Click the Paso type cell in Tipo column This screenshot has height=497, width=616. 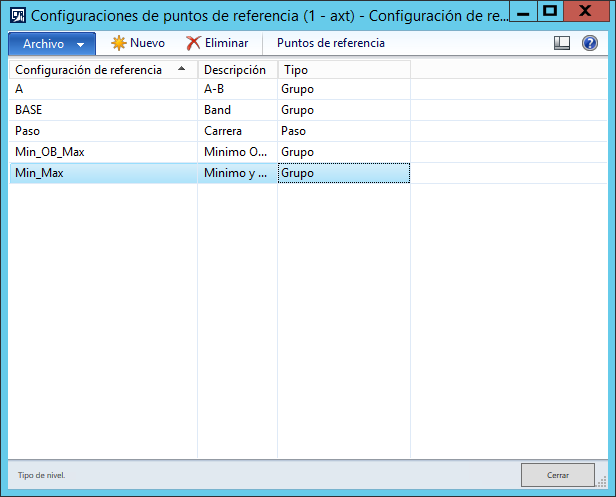[x=344, y=131]
